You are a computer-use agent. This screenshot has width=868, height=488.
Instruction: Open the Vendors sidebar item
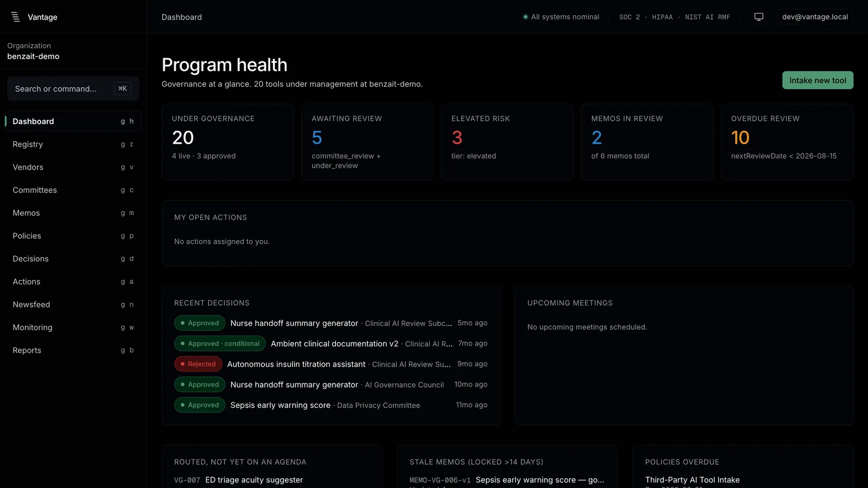pyautogui.click(x=73, y=167)
